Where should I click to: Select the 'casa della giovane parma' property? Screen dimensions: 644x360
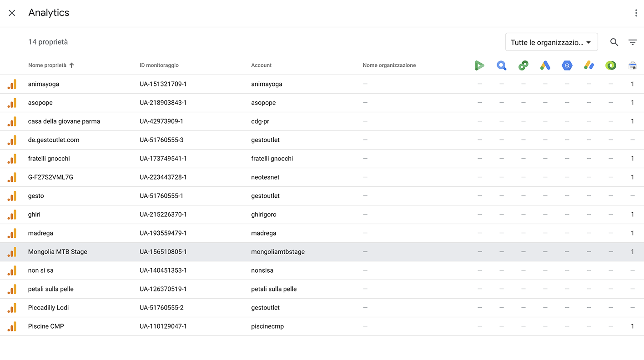[x=64, y=121]
